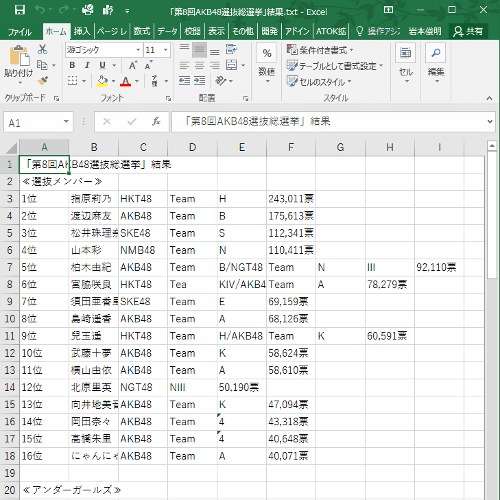Toggle middle align button

199,50
